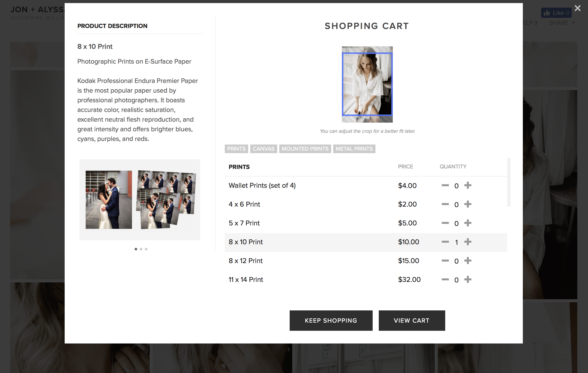Add another 8 x 10 Print
588x373 pixels.
(x=468, y=242)
